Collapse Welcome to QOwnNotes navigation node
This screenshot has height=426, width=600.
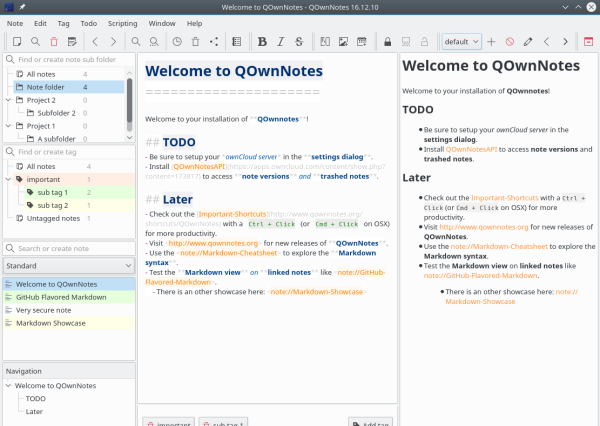[8, 385]
